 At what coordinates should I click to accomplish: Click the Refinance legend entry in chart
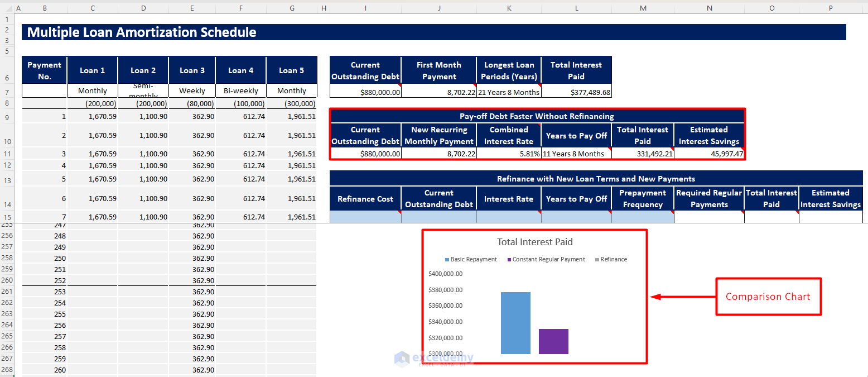click(613, 260)
